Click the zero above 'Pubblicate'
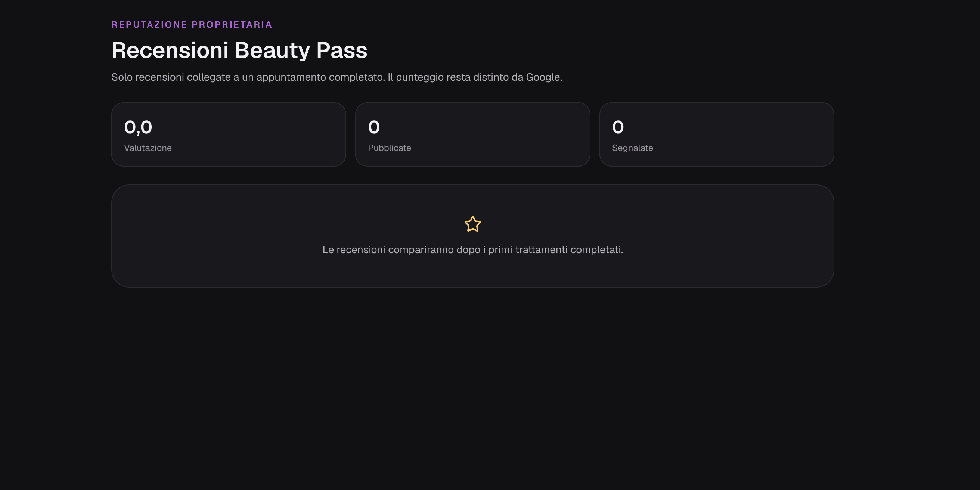The width and height of the screenshot is (980, 490). pyautogui.click(x=374, y=127)
